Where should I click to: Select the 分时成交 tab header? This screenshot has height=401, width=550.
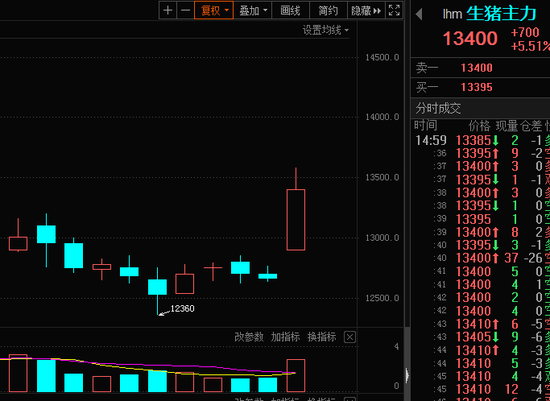438,108
